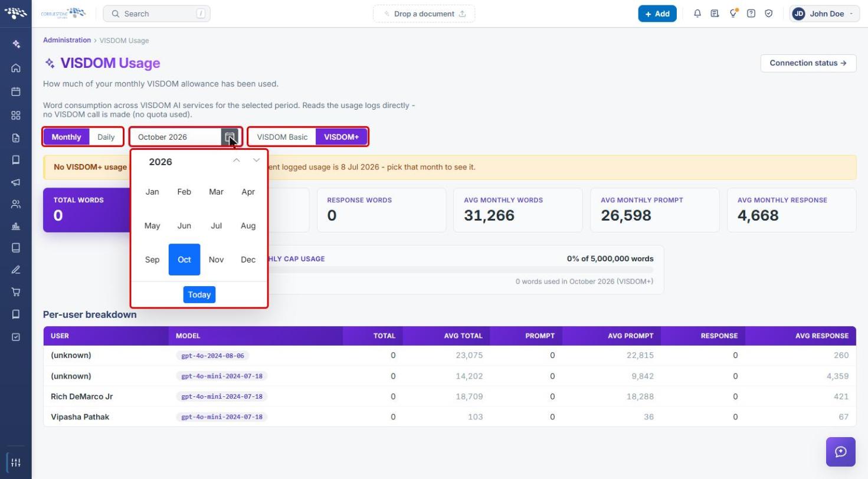Switch the period toggle to Daily

click(x=106, y=137)
